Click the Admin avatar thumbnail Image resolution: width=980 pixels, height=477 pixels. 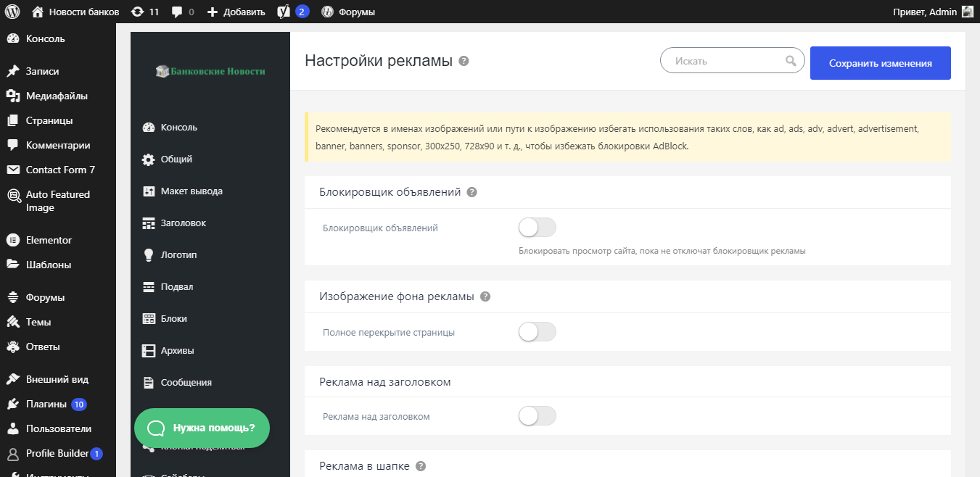click(x=968, y=12)
